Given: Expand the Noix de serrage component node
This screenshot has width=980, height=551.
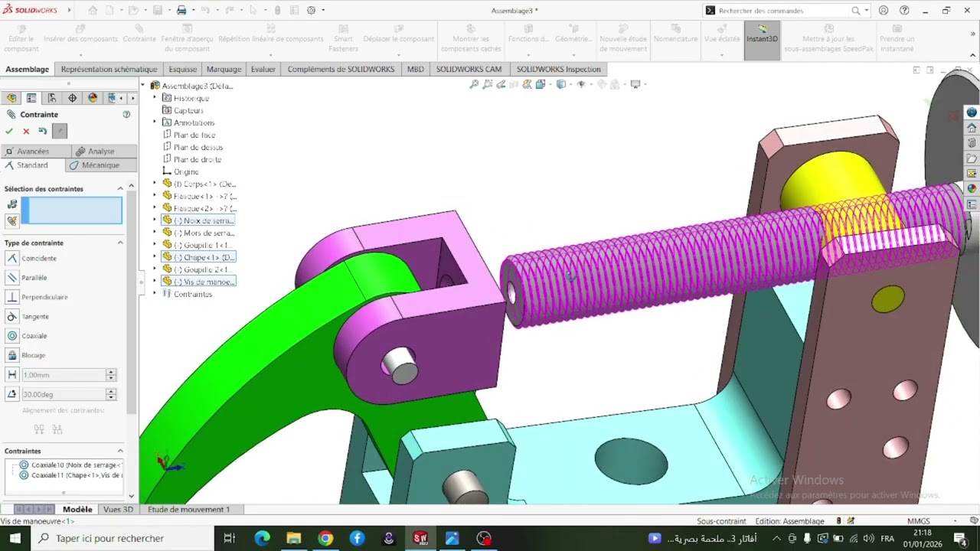Looking at the screenshot, I should pyautogui.click(x=155, y=220).
